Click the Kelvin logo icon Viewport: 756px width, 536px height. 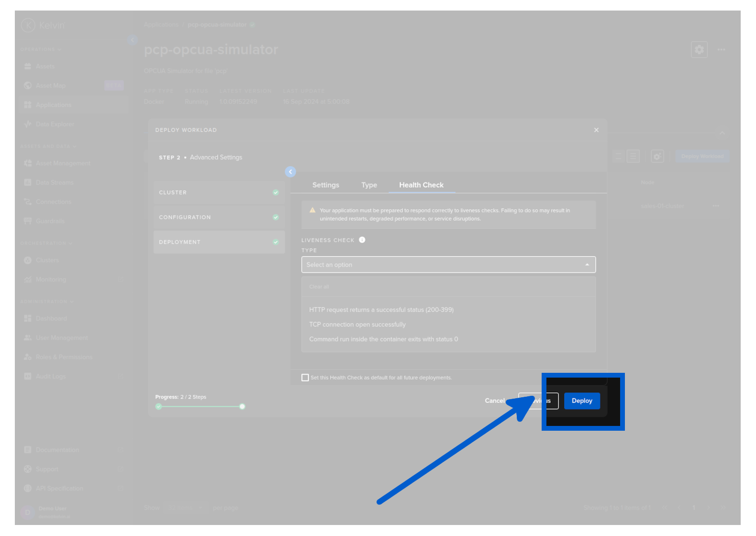click(x=28, y=25)
